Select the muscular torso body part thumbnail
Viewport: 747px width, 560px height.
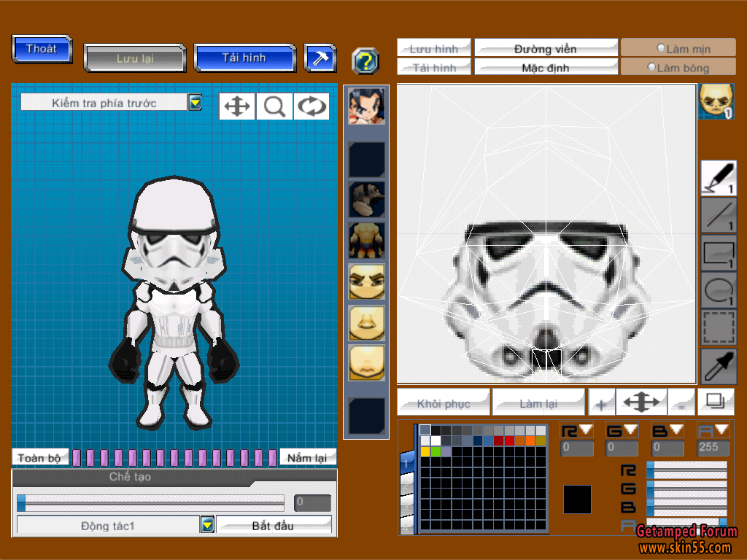click(x=366, y=241)
